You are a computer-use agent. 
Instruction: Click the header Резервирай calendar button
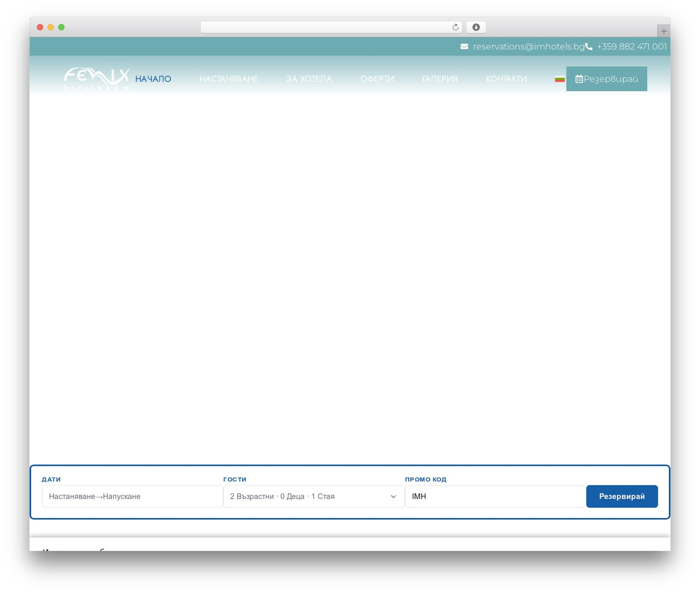(x=606, y=79)
